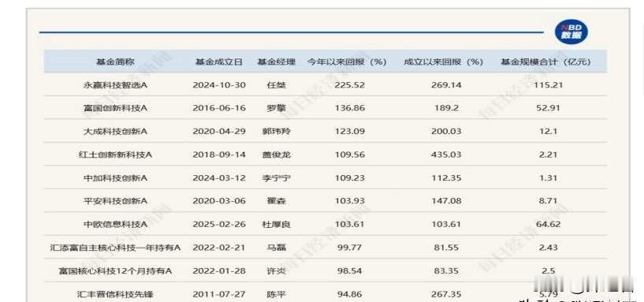This screenshot has height=302, width=644.
Task: Click year-to-date return 123.09
Action: pos(350,132)
